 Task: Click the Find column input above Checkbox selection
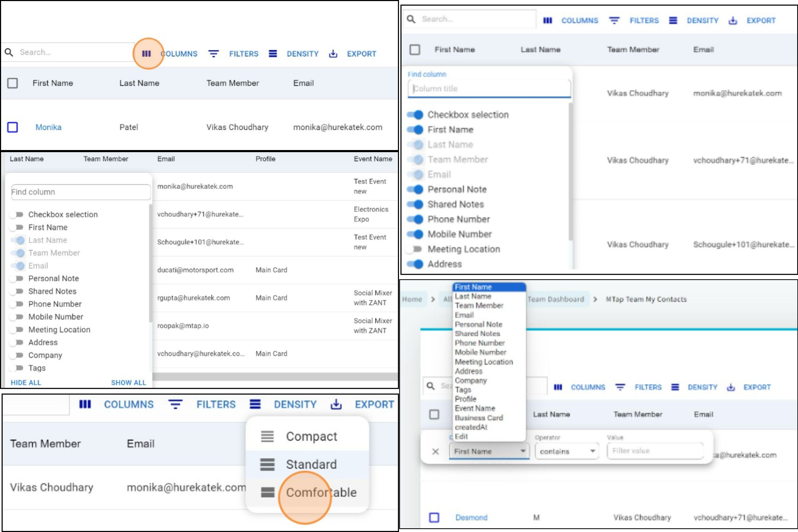(x=81, y=192)
